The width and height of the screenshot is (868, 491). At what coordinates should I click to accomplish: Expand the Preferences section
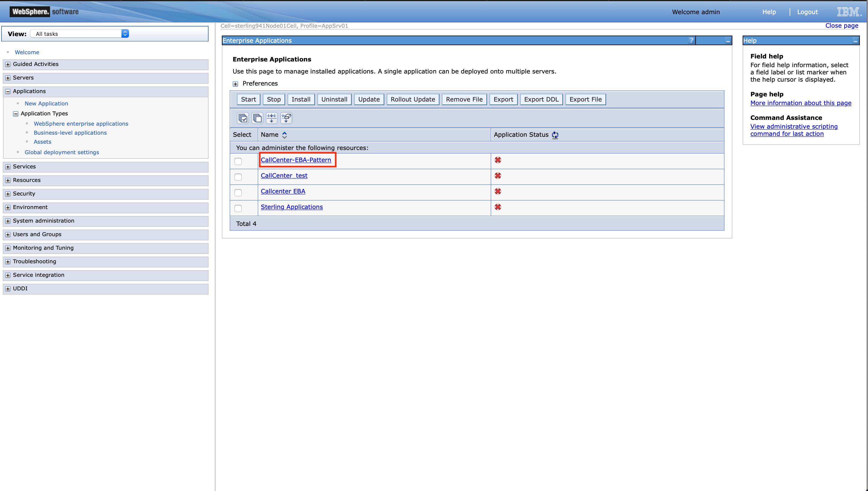235,84
